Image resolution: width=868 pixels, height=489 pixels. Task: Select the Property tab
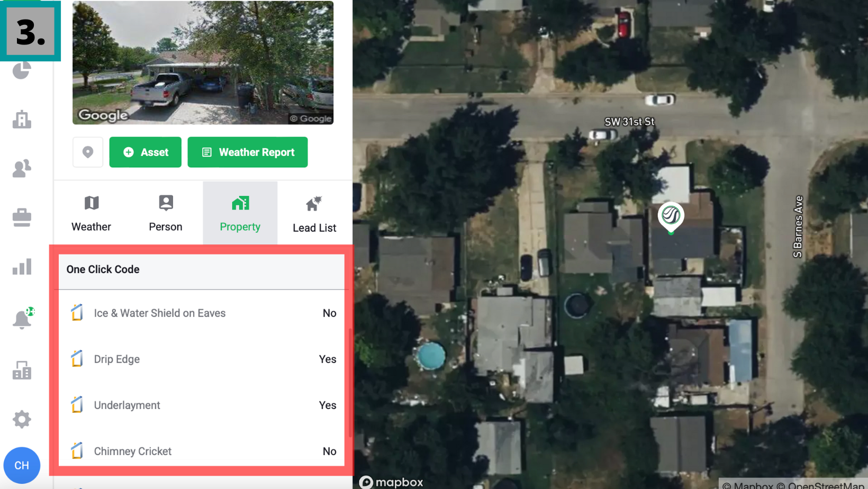(x=240, y=213)
